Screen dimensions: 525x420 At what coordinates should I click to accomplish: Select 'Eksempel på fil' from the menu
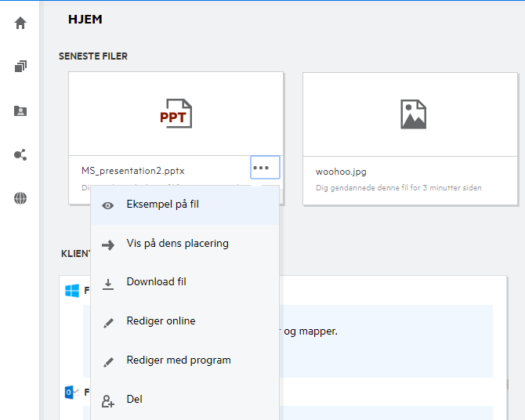coord(162,205)
